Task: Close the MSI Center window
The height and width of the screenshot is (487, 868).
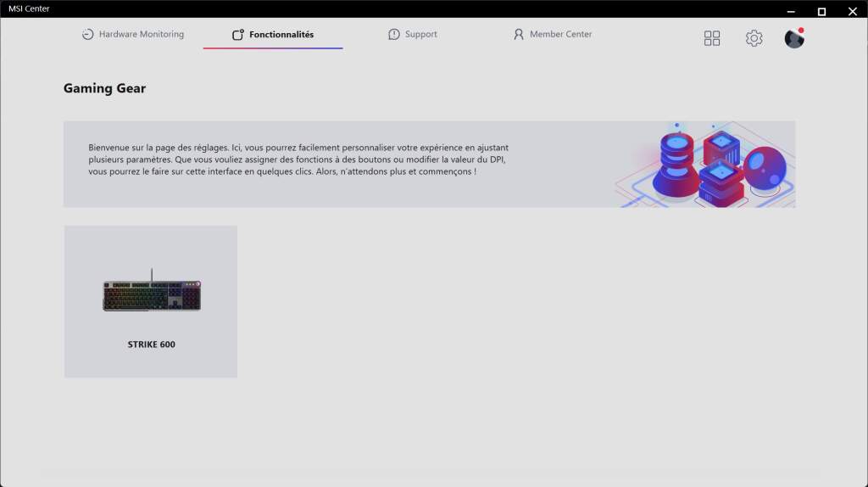Action: (854, 11)
